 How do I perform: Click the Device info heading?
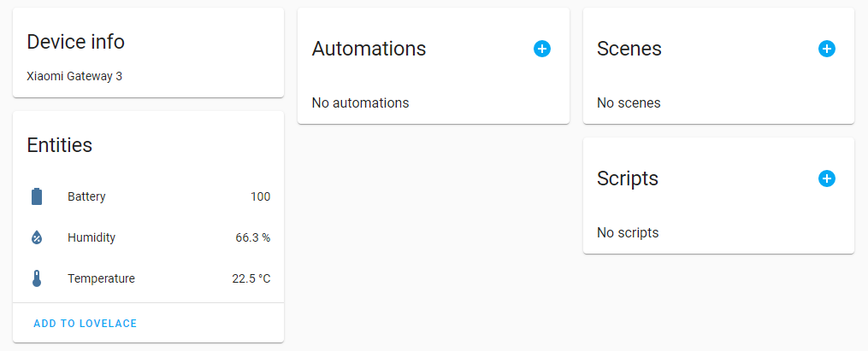point(76,41)
